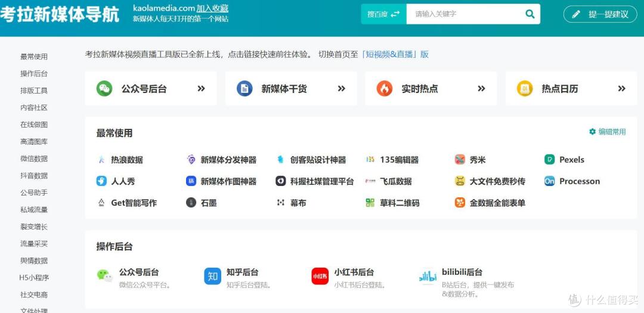Viewport: 644px width, 313px height.
Task: Click the 考拉新媒体导航 site logo
Action: (x=60, y=15)
